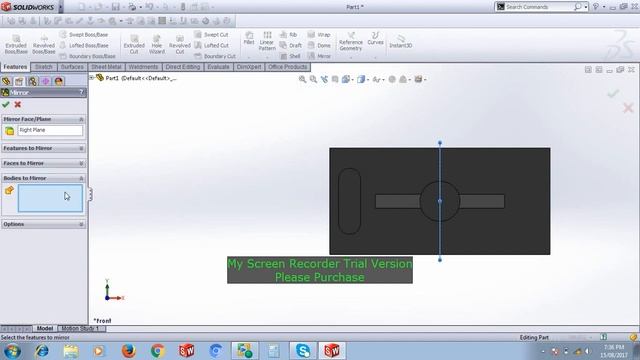
Task: Expand the Options section
Action: tap(81, 224)
